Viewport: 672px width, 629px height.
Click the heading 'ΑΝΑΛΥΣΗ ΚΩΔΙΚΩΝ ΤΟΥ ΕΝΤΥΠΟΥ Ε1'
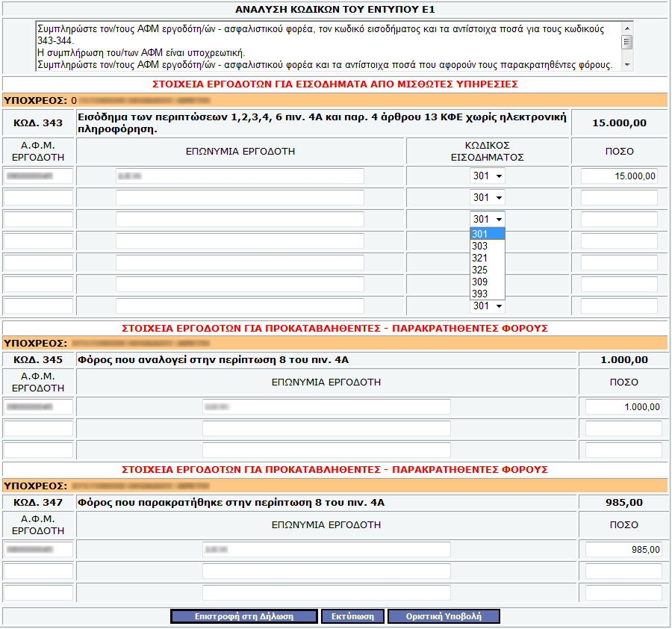tap(335, 10)
